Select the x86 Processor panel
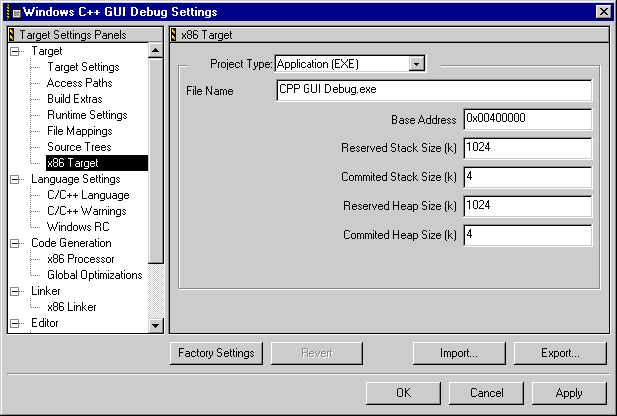The image size is (617, 416). coord(81,259)
